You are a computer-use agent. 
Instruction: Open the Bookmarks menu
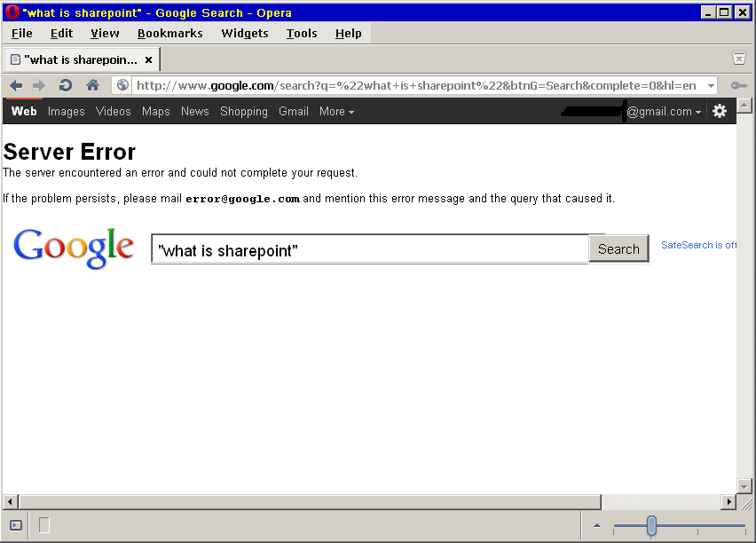[170, 34]
